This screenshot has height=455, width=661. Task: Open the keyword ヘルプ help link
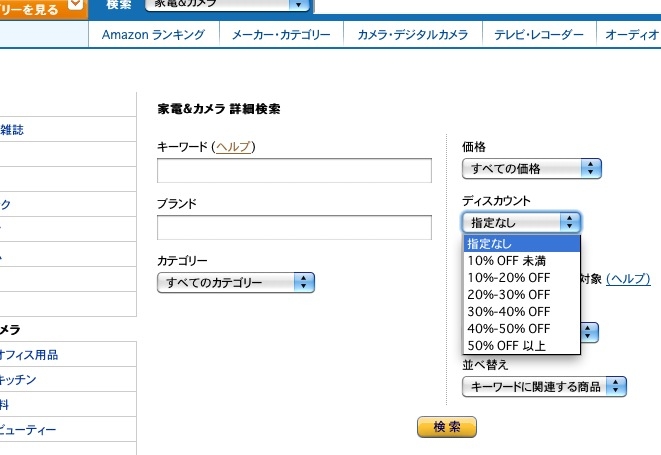[x=234, y=147]
